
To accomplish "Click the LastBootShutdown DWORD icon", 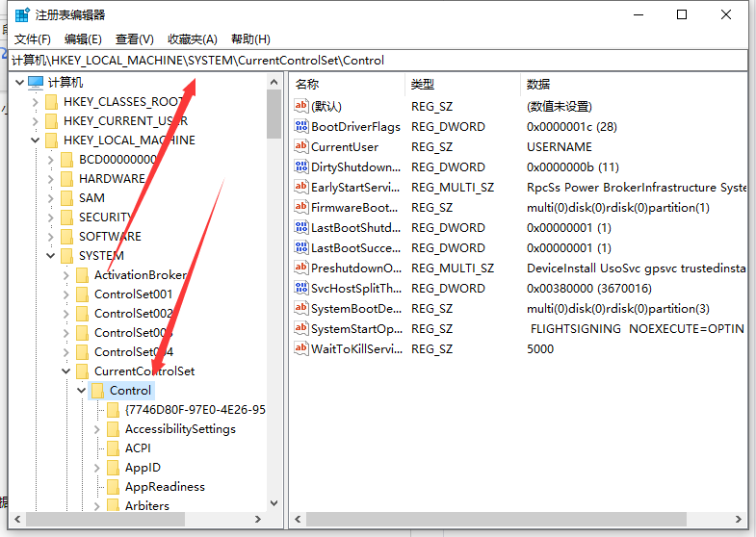I will [301, 228].
